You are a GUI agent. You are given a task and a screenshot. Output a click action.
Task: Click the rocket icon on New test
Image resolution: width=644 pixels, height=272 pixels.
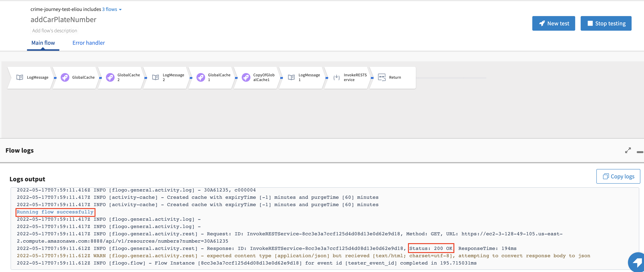542,23
